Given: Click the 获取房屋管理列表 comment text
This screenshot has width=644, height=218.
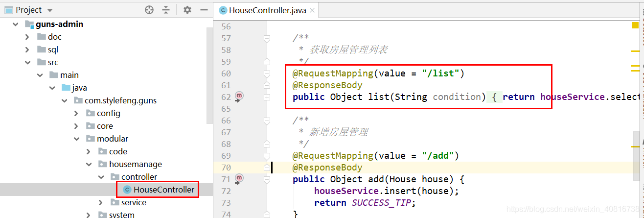Looking at the screenshot, I should (x=348, y=49).
